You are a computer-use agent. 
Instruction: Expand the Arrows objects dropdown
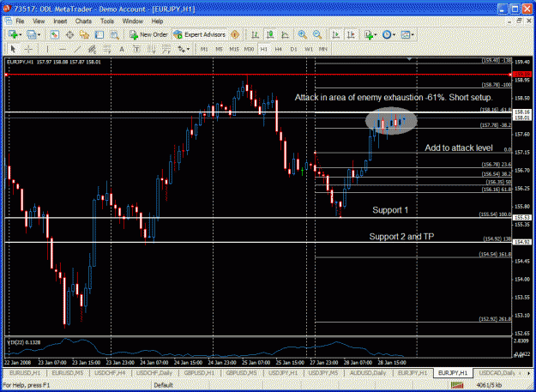click(189, 50)
